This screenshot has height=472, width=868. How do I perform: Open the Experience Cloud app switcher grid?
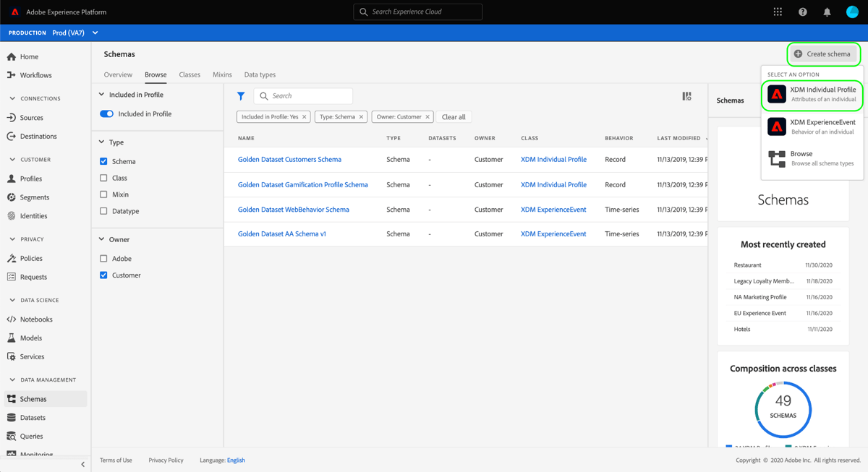(x=778, y=12)
